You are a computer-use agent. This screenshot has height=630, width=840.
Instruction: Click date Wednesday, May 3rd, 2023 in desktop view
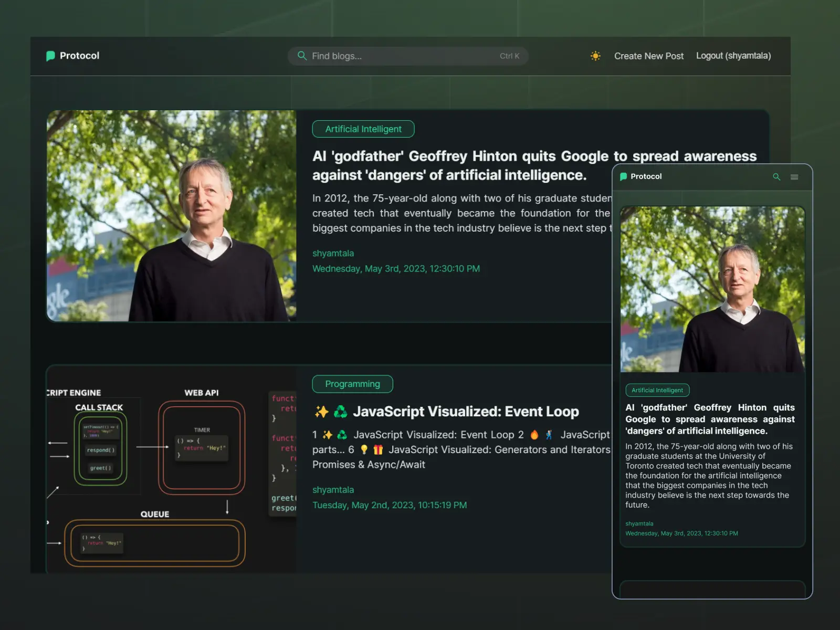point(396,269)
